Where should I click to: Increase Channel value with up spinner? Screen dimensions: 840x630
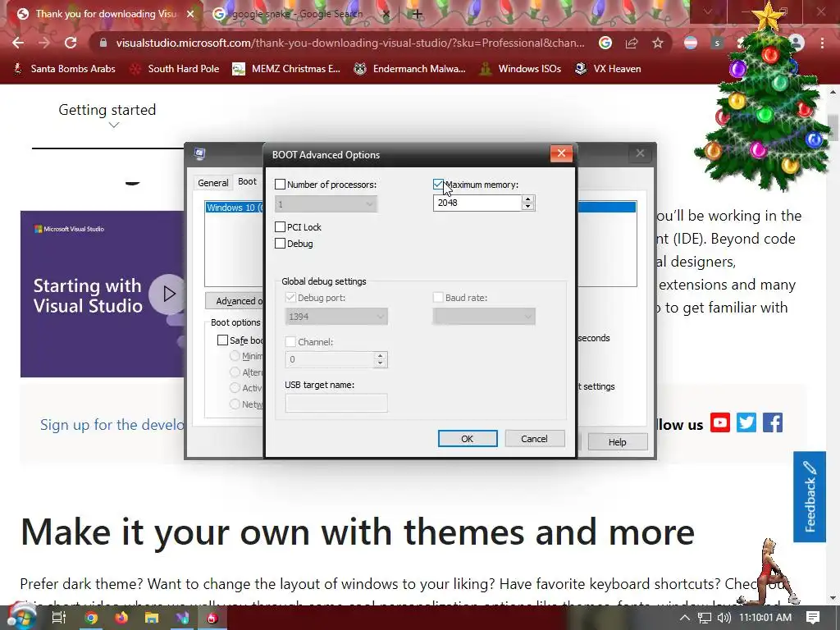tap(381, 355)
